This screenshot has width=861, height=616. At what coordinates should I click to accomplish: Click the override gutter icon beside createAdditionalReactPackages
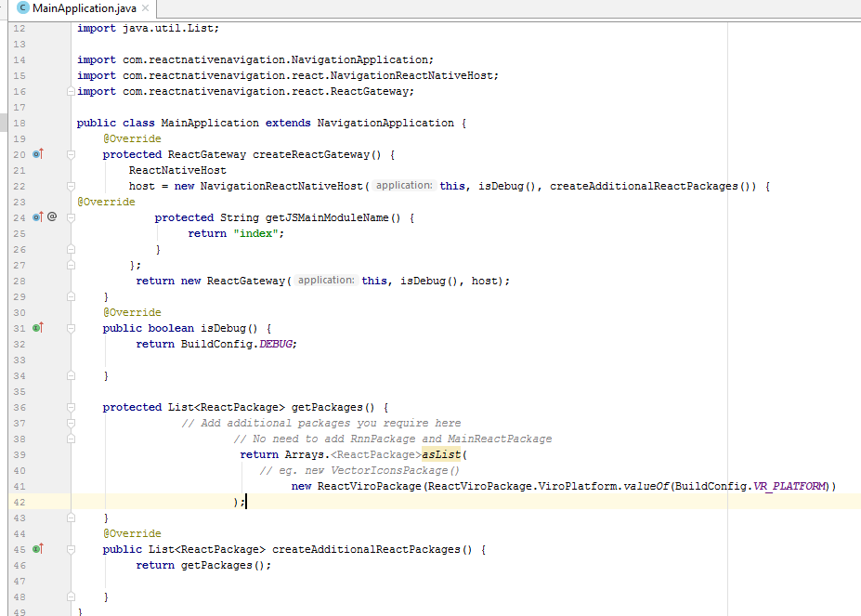coord(39,549)
